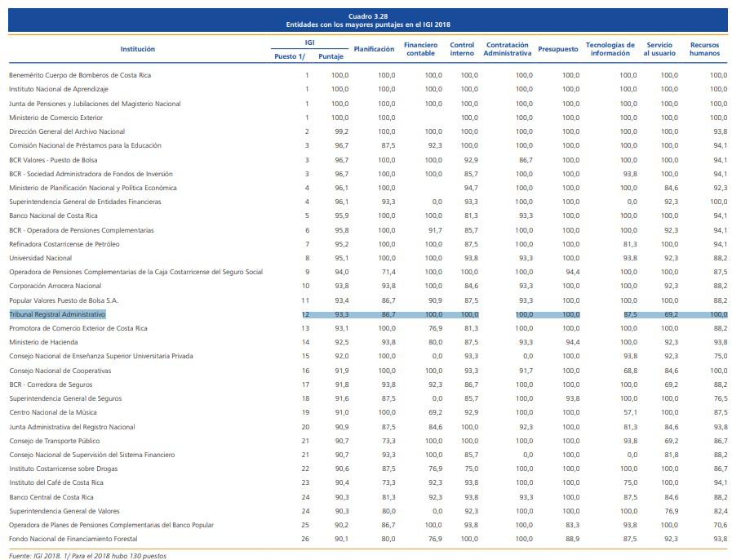Click the Institución column header
The height and width of the screenshot is (560, 741).
137,49
